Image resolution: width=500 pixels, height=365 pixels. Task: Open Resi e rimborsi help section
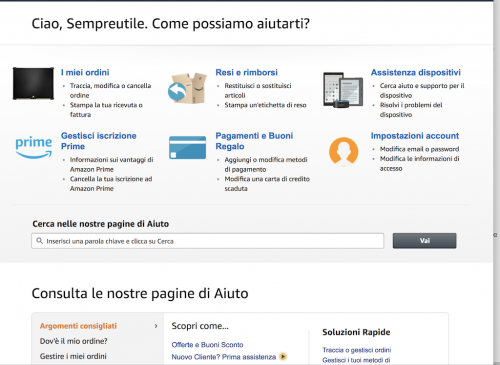[246, 72]
